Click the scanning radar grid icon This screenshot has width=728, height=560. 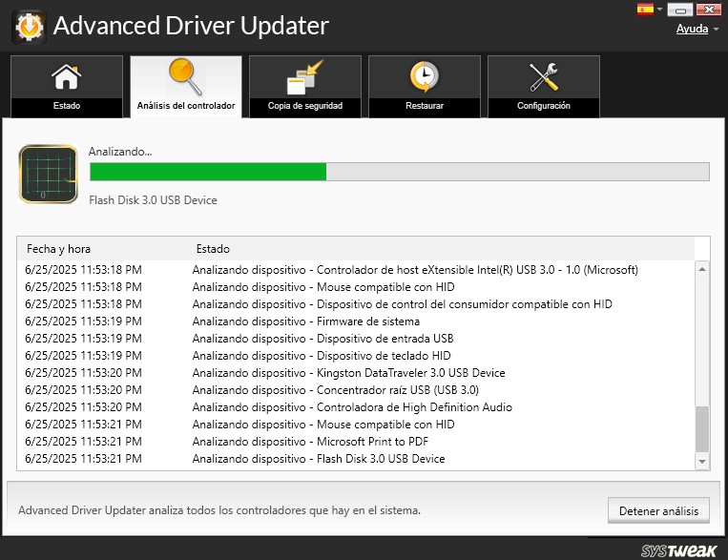(x=49, y=175)
